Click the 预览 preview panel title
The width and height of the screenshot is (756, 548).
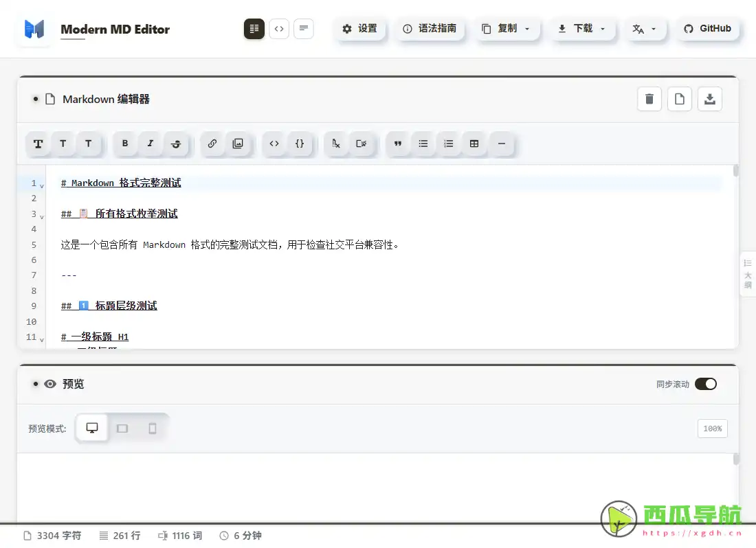(74, 384)
